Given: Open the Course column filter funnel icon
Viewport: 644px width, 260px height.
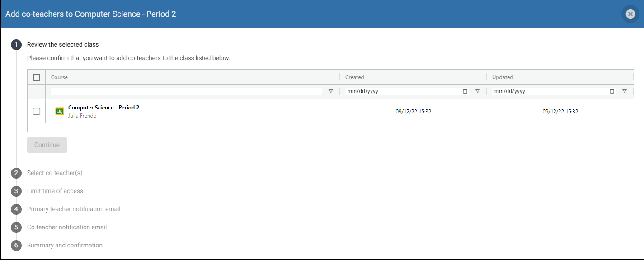Looking at the screenshot, I should coord(331,91).
